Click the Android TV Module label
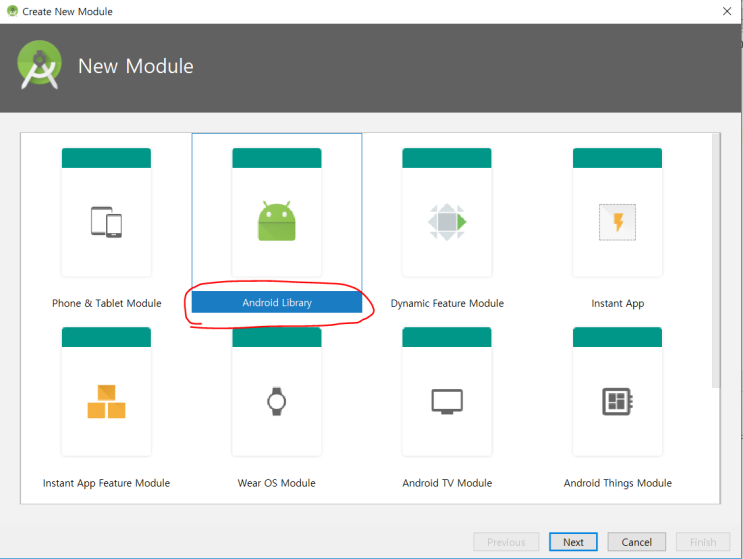 point(447,483)
